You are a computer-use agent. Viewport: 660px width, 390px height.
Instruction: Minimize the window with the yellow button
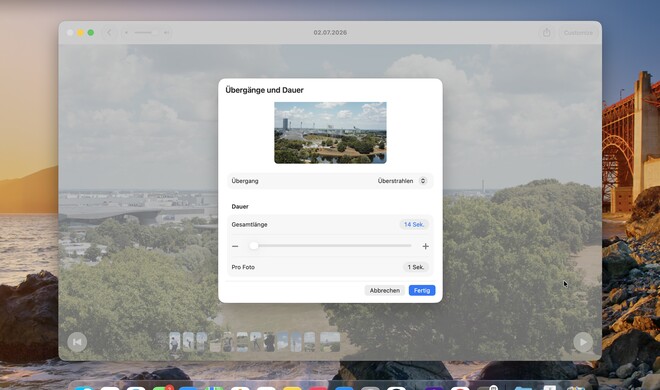point(80,32)
